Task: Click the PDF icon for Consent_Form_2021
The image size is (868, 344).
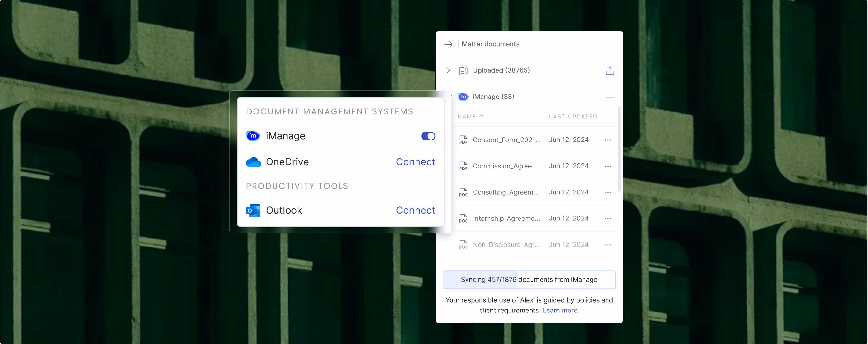Action: (463, 139)
